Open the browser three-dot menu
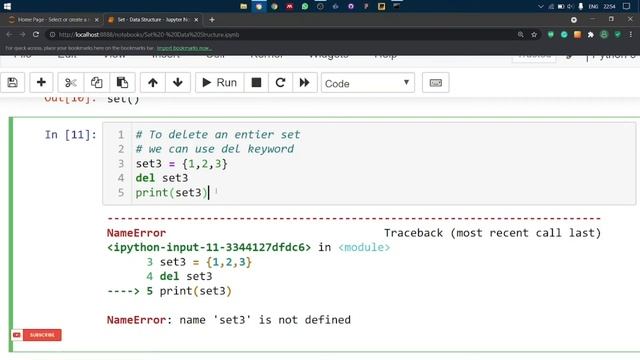640x360 pixels. point(631,35)
